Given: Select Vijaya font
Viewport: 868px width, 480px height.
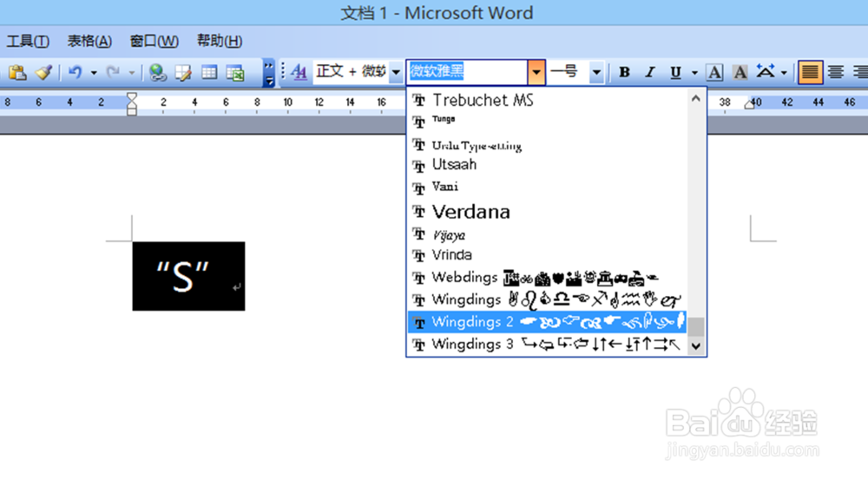Looking at the screenshot, I should (x=547, y=234).
